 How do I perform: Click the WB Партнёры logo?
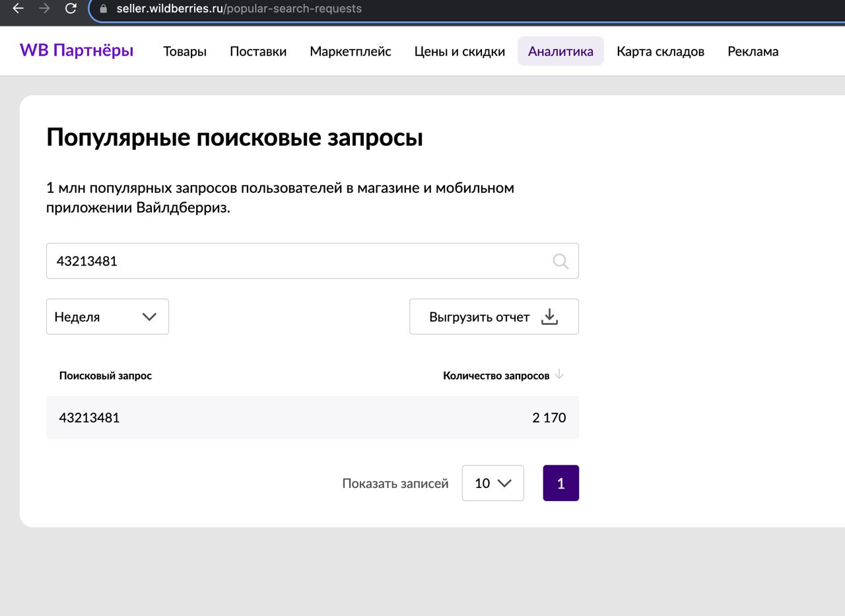click(x=77, y=50)
